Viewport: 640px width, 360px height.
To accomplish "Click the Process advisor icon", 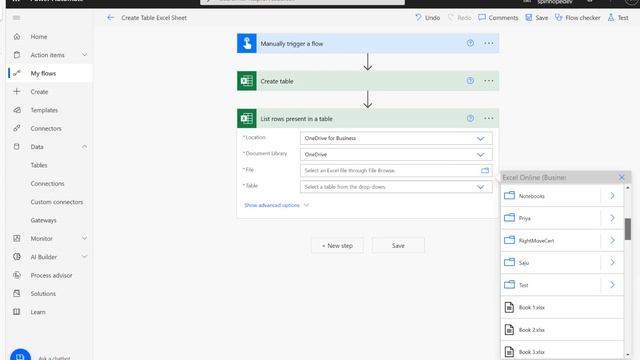I will pyautogui.click(x=17, y=275).
